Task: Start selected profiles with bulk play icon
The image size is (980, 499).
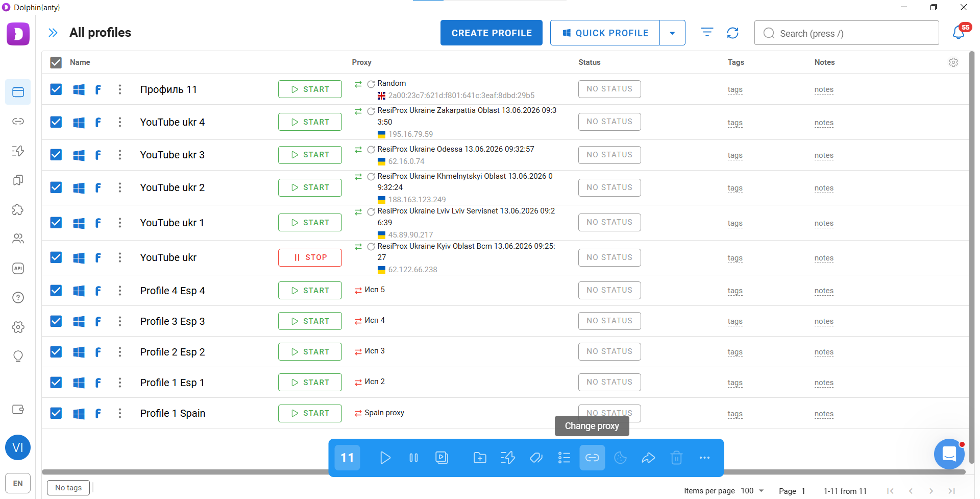Action: click(385, 458)
